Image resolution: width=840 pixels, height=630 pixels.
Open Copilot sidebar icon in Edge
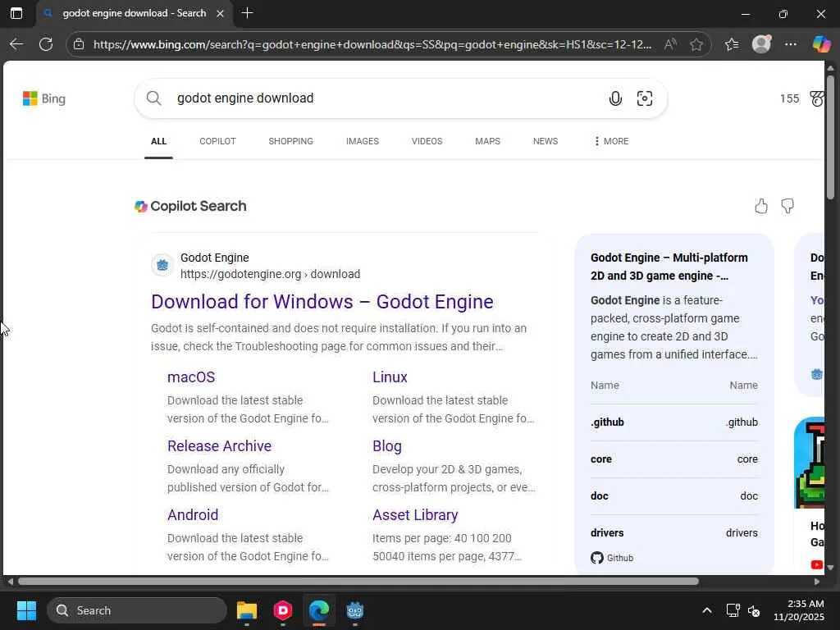(821, 44)
